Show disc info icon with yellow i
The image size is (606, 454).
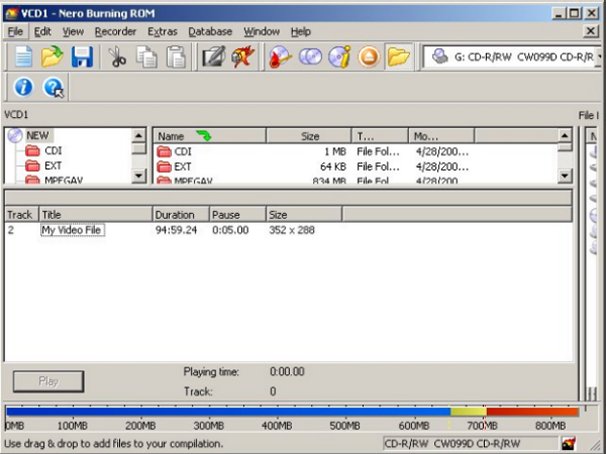[x=339, y=57]
